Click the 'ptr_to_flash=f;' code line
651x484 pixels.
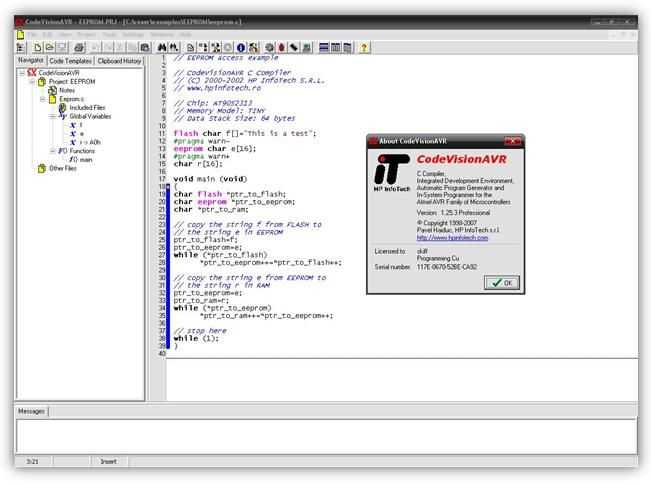(x=206, y=240)
